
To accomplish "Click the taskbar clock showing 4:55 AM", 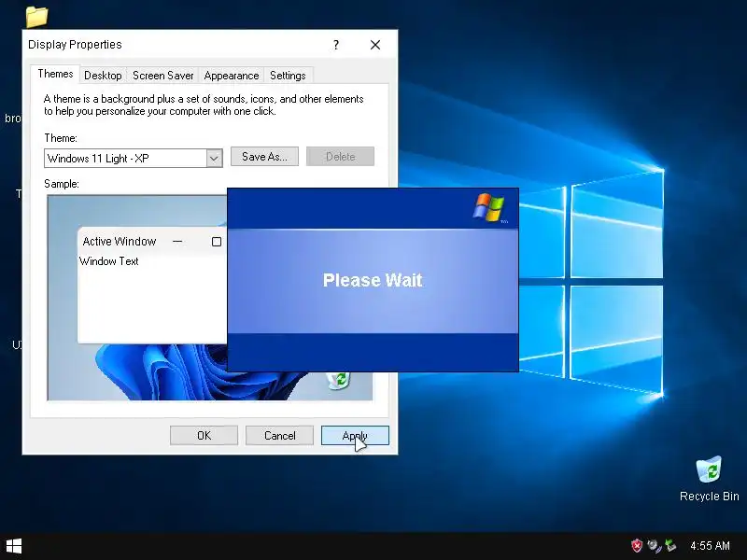I will 710,546.
